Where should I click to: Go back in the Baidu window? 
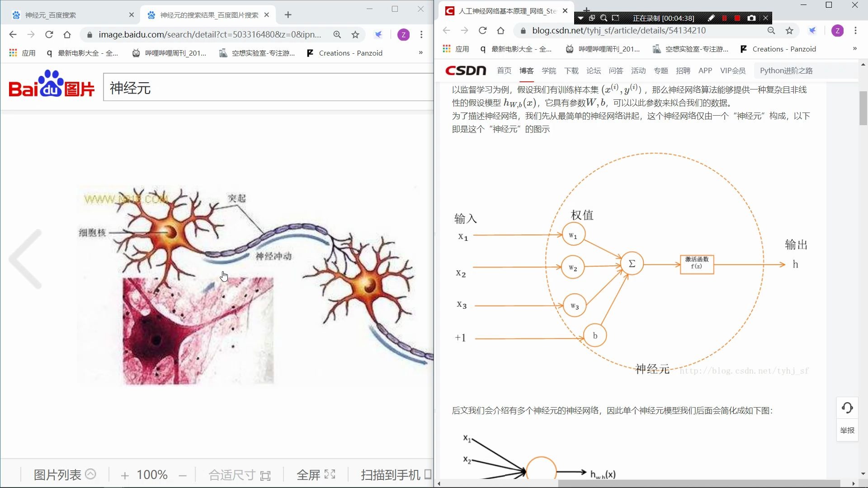[x=13, y=34]
